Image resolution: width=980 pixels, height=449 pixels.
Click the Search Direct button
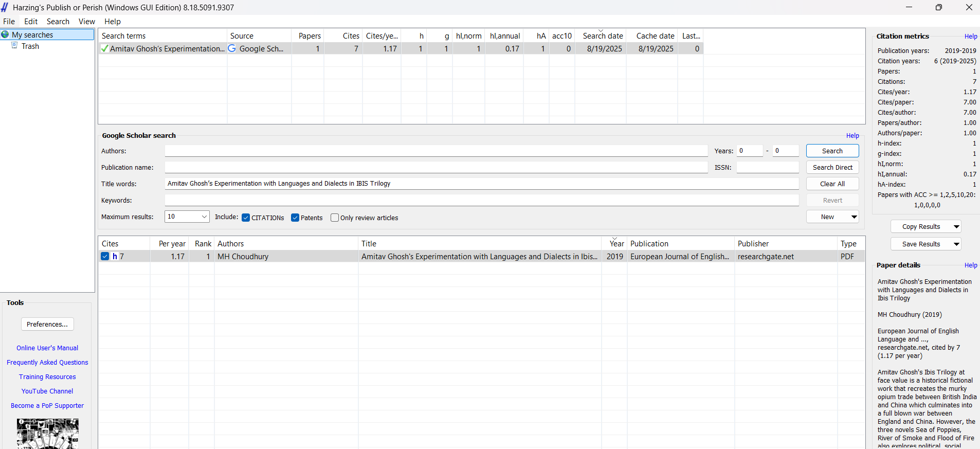point(832,167)
